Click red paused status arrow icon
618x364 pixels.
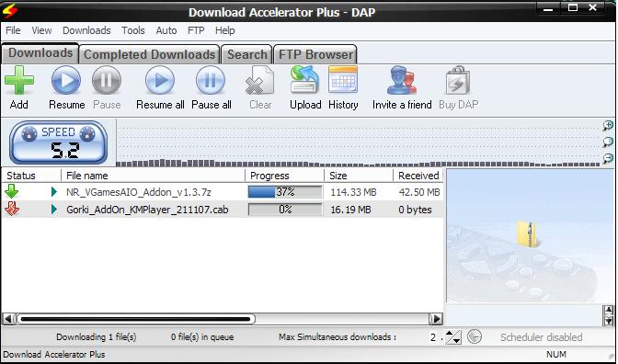[12, 209]
